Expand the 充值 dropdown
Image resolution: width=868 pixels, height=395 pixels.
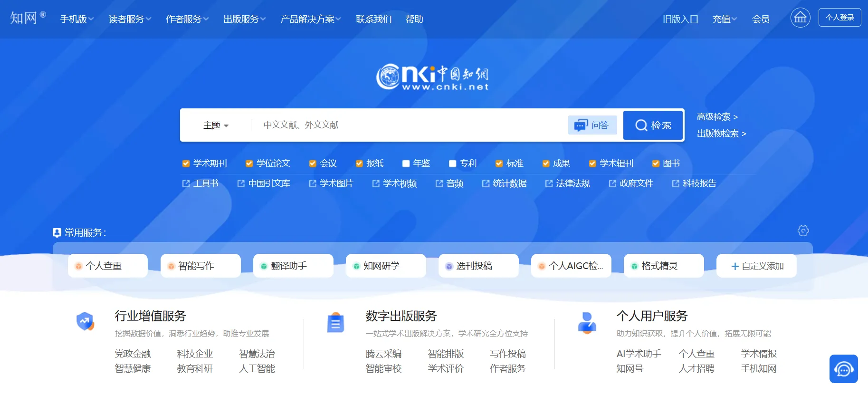[725, 19]
